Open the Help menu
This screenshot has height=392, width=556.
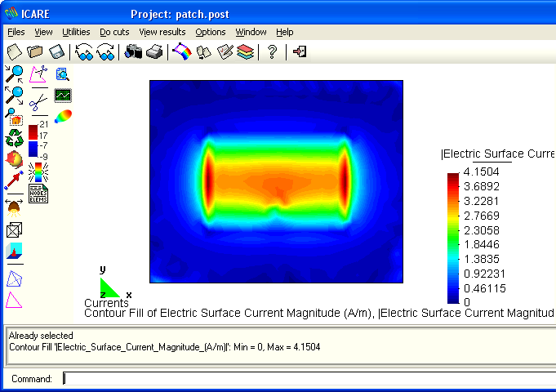click(x=284, y=32)
